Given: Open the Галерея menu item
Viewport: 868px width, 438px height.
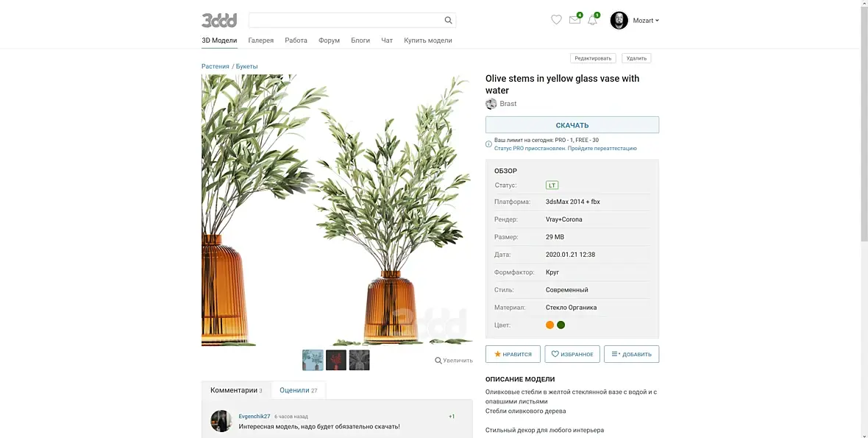Looking at the screenshot, I should pyautogui.click(x=260, y=40).
